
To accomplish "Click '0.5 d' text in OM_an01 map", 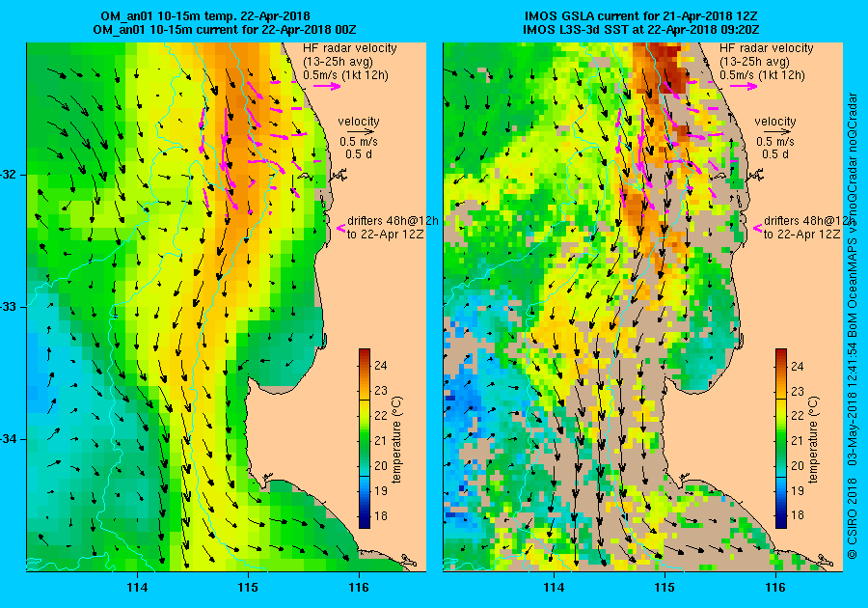I will click(359, 154).
